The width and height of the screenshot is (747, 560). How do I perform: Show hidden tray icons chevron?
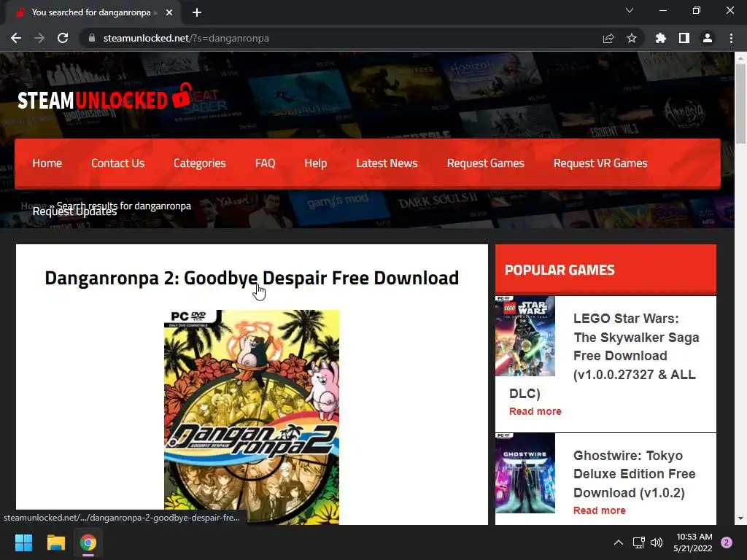618,542
